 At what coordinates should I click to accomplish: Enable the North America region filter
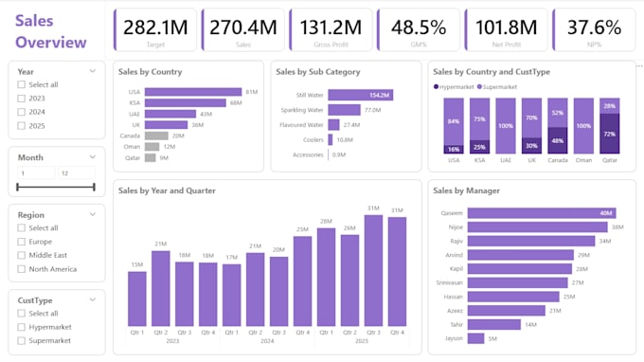[x=22, y=269]
